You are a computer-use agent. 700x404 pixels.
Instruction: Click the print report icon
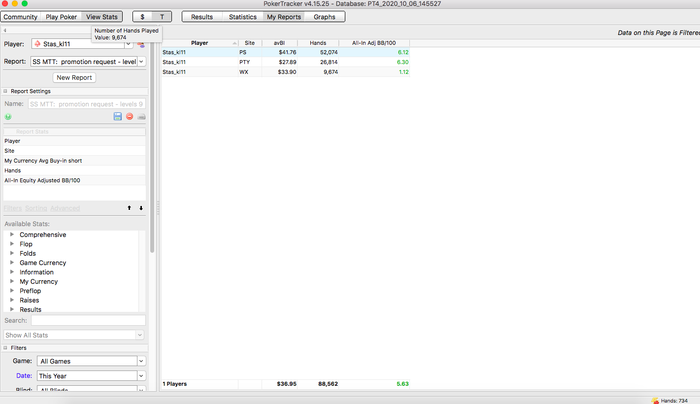(x=142, y=117)
